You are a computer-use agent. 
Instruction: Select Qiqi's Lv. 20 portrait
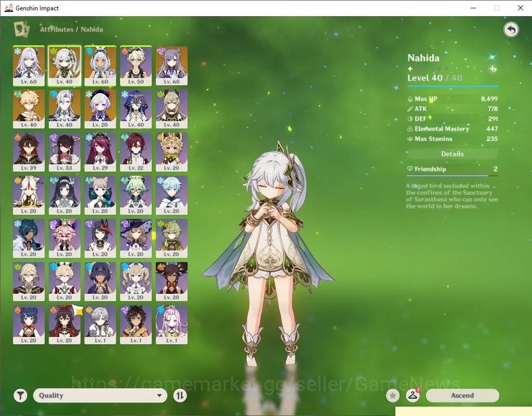tap(100, 109)
